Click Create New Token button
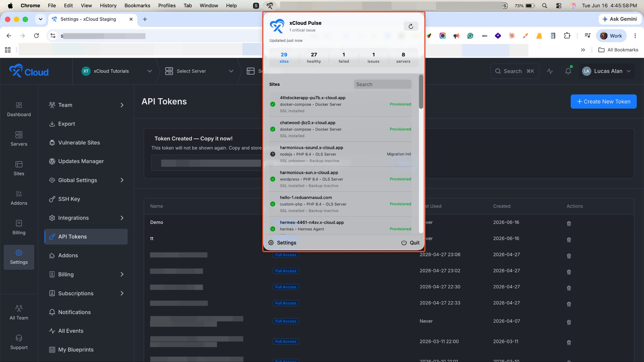The width and height of the screenshot is (644, 362). (603, 101)
